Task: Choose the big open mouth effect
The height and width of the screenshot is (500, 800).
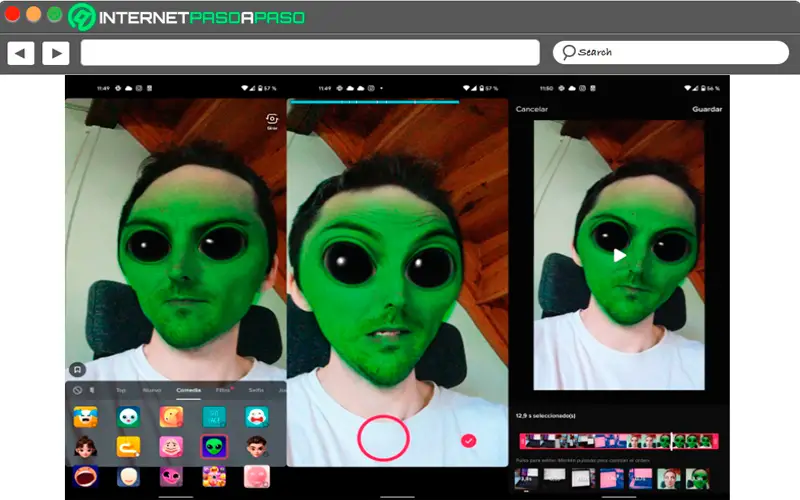Action: point(85,477)
